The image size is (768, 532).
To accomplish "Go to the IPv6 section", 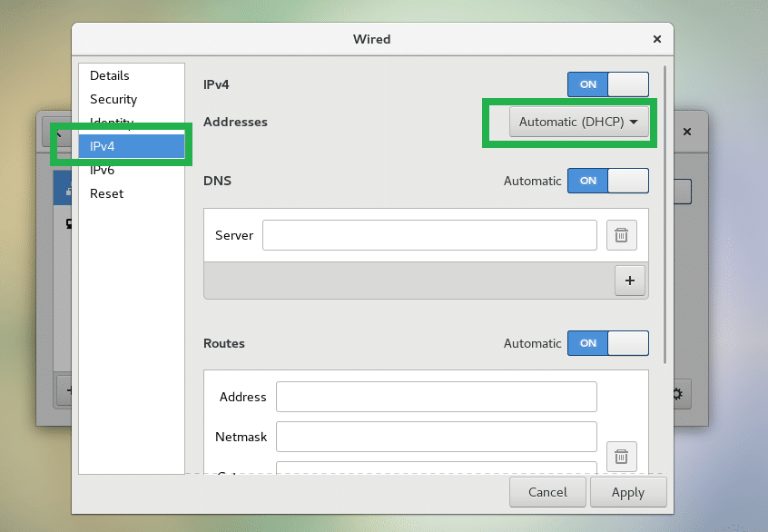I will 102,170.
